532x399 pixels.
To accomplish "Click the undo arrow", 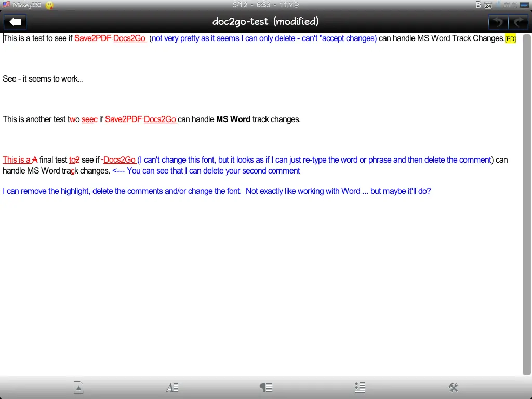I will 498,22.
